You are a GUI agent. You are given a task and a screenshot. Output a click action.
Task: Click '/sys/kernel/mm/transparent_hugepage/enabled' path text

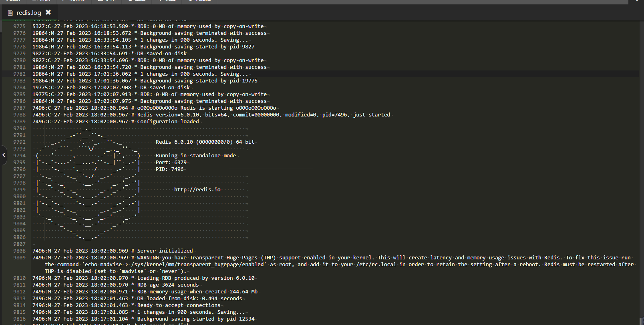197,265
